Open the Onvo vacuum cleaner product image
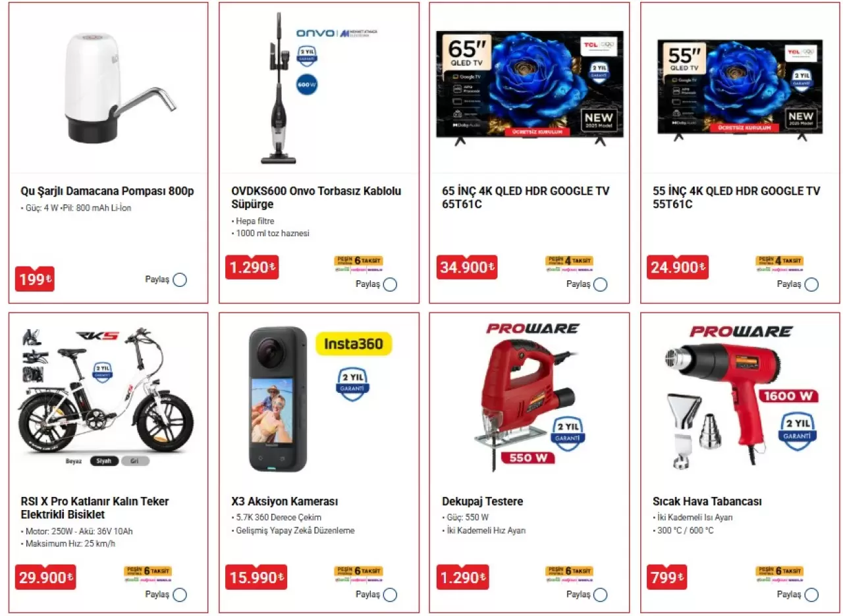This screenshot has height=616, width=843. [x=279, y=92]
